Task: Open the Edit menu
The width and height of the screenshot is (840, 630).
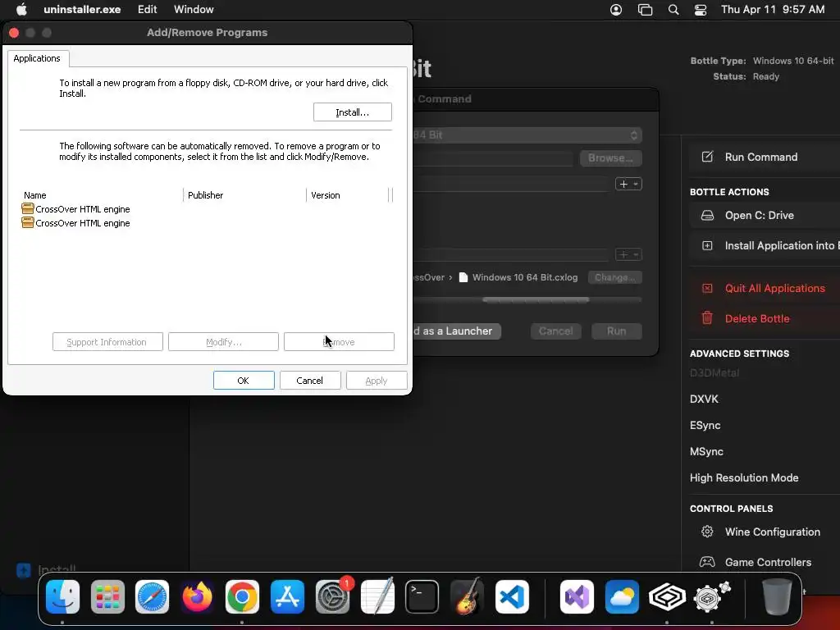Action: 148,9
